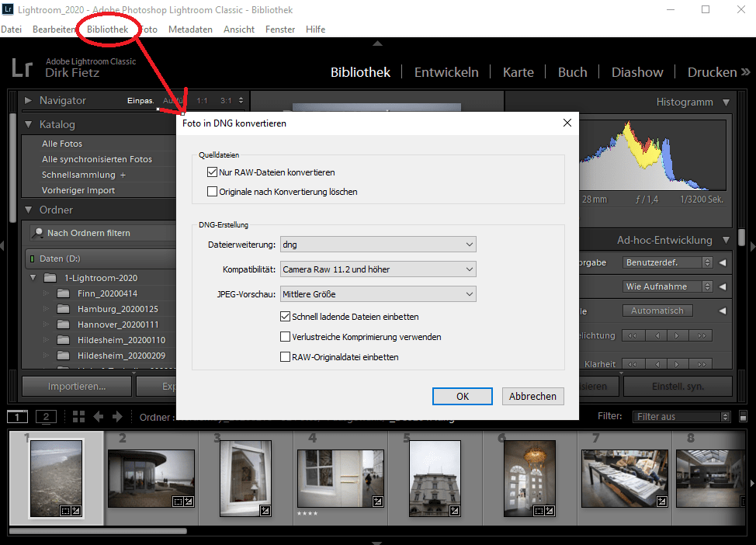Select Vorheriger Import in Katalog
Image resolution: width=756 pixels, height=545 pixels.
pyautogui.click(x=78, y=190)
